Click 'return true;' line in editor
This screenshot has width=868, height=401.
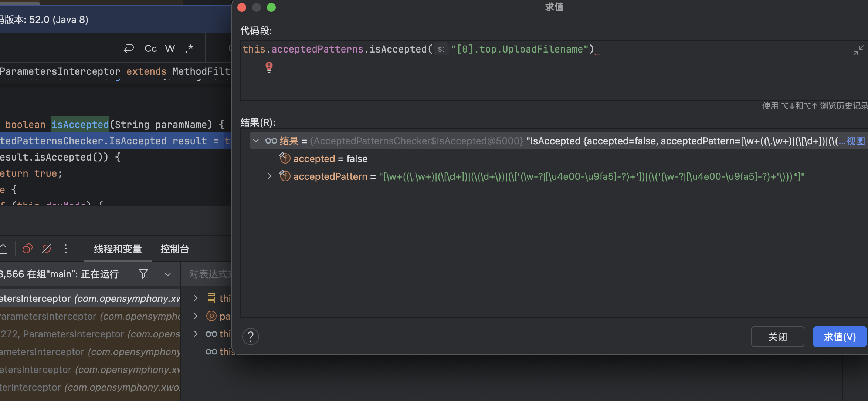[x=31, y=173]
